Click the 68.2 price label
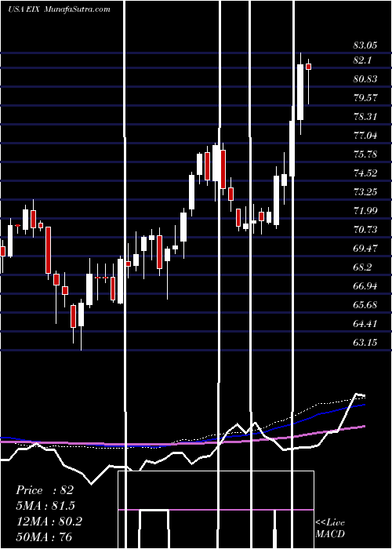 coord(362,267)
